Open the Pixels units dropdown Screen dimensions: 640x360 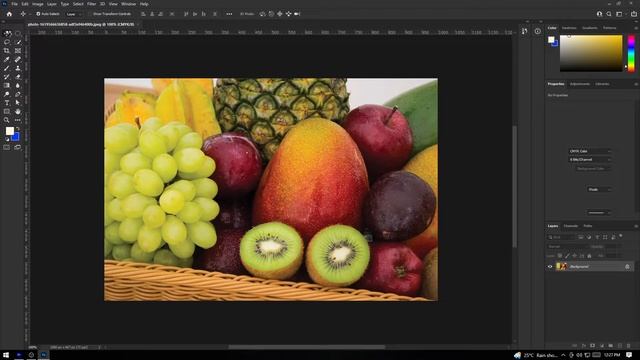(x=599, y=189)
